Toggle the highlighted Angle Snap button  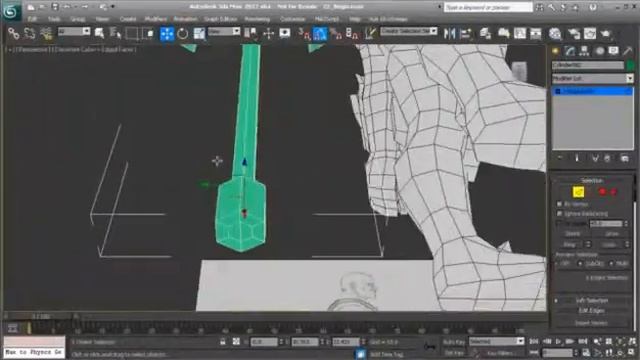320,33
